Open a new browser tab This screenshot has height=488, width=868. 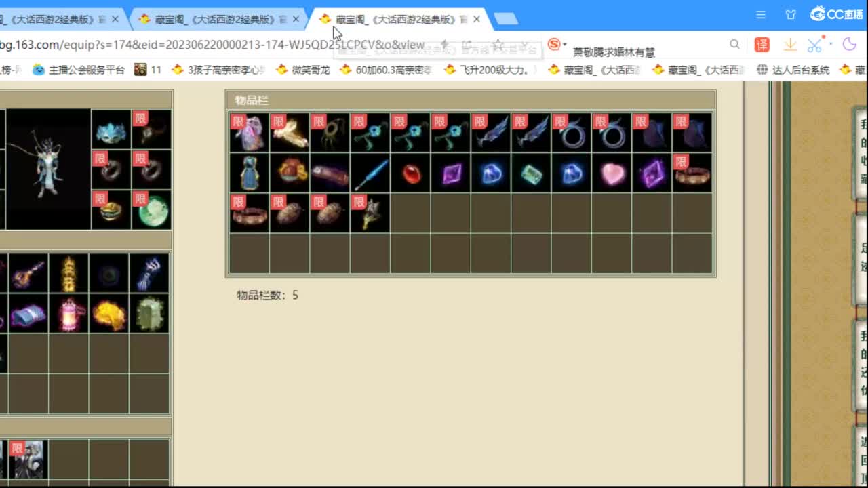click(506, 19)
